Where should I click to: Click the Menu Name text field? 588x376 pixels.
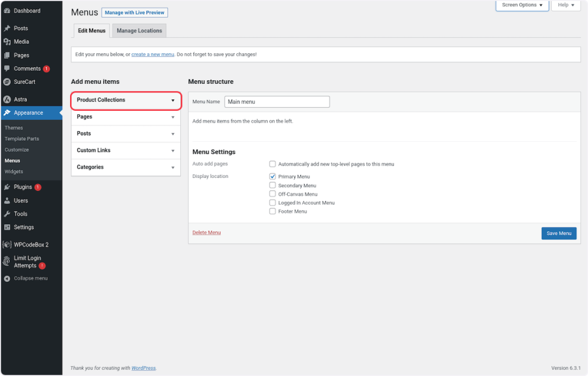277,102
